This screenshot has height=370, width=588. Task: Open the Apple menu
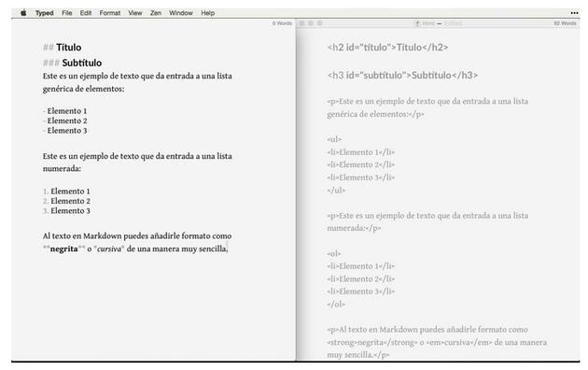click(x=23, y=13)
